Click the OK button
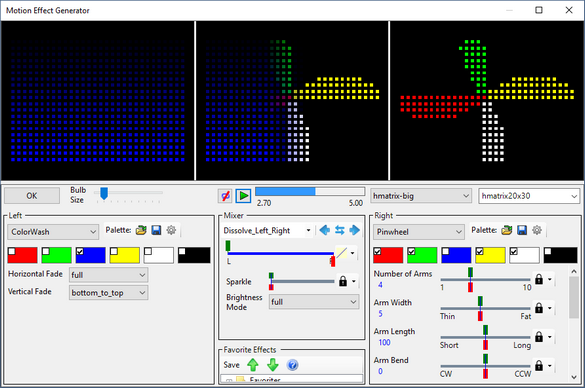Viewport: 585px width, 388px height. click(x=32, y=196)
